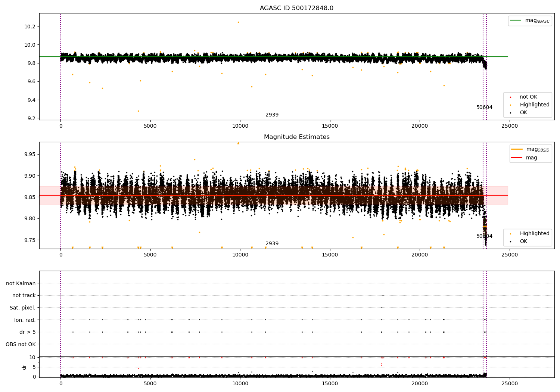This screenshot has height=392, width=560.
Task: Click the 'not Kalman' axis label
Action: click(x=21, y=283)
